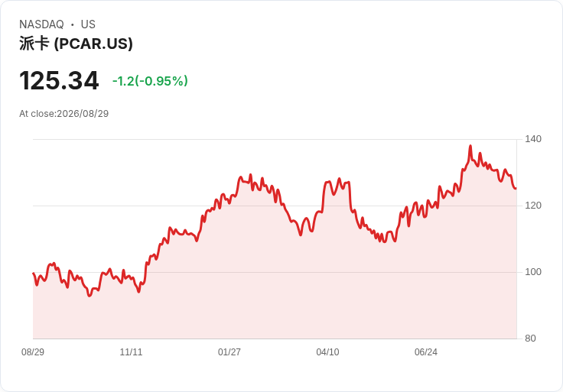Click the 120 horizontal gridline
This screenshot has width=563, height=392.
pyautogui.click(x=275, y=206)
